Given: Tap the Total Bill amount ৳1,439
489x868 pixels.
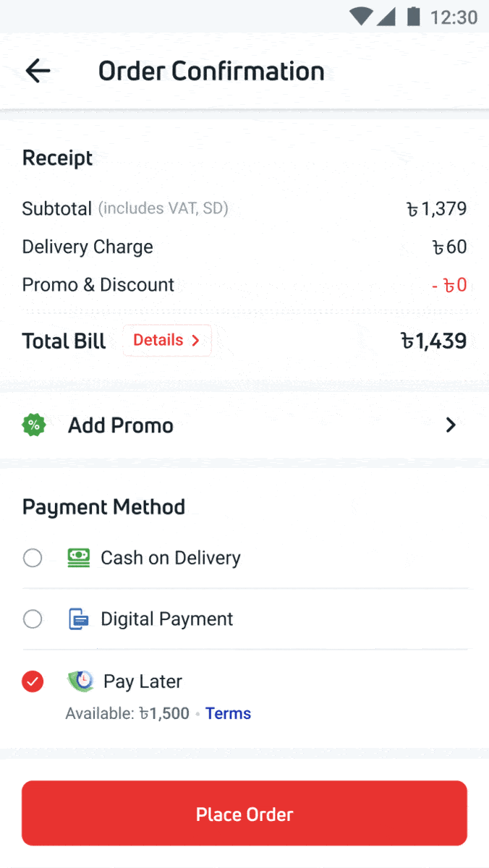Looking at the screenshot, I should pyautogui.click(x=434, y=341).
